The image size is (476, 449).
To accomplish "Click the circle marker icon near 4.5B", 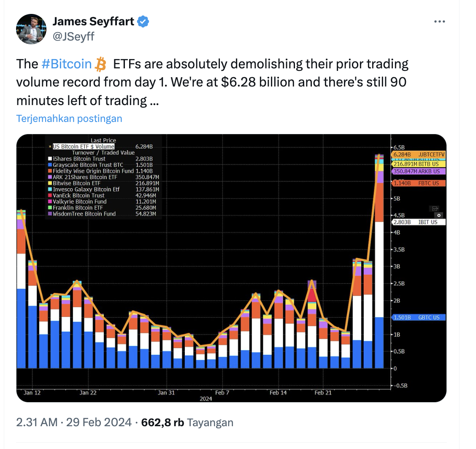I will [439, 215].
